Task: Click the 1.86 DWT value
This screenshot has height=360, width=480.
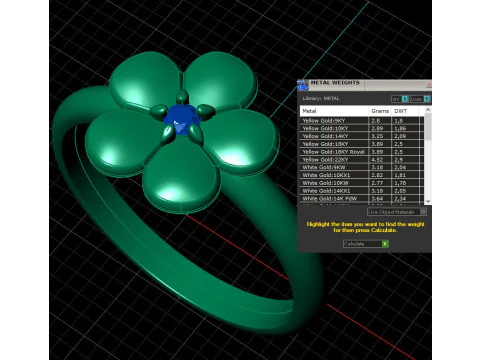Action: 400,128
